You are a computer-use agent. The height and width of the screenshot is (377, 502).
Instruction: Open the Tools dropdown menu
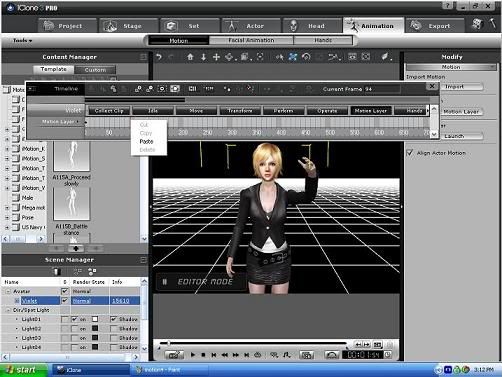tap(22, 40)
